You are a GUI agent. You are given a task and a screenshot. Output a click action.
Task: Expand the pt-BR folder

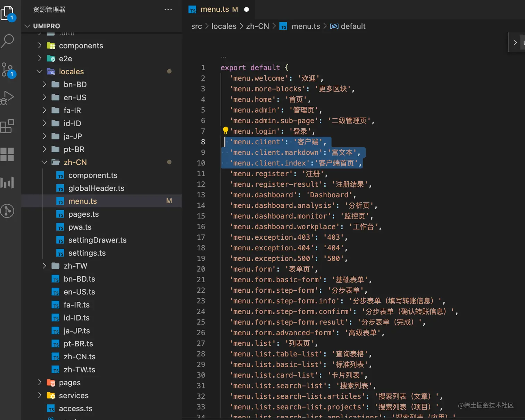point(44,149)
